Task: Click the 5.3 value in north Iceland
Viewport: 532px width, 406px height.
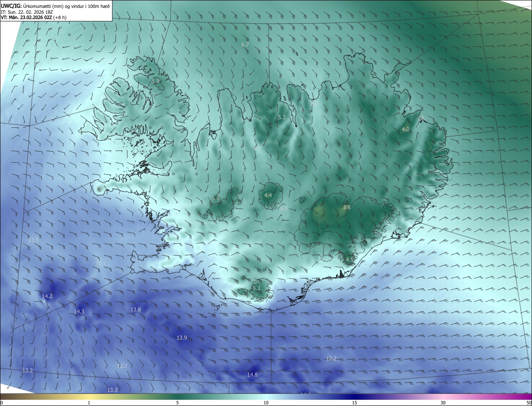Action: point(282,117)
